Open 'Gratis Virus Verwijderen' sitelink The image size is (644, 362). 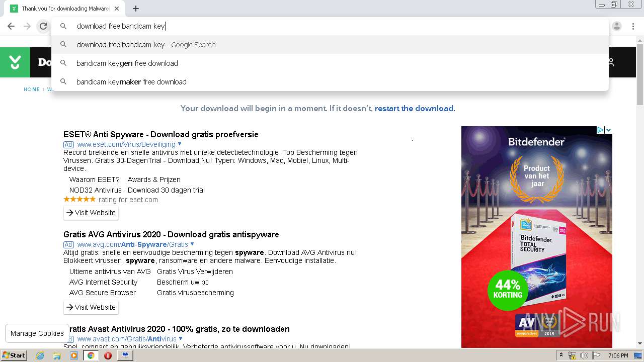coord(195,271)
